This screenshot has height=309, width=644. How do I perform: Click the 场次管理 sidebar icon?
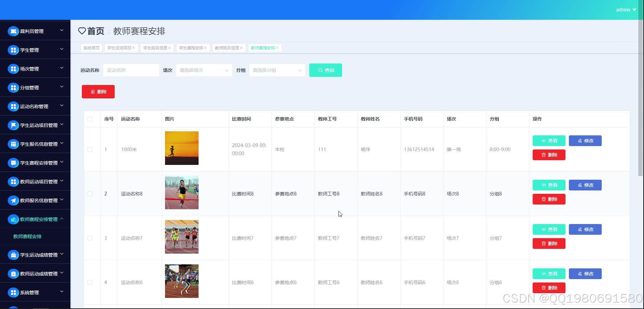[x=13, y=69]
